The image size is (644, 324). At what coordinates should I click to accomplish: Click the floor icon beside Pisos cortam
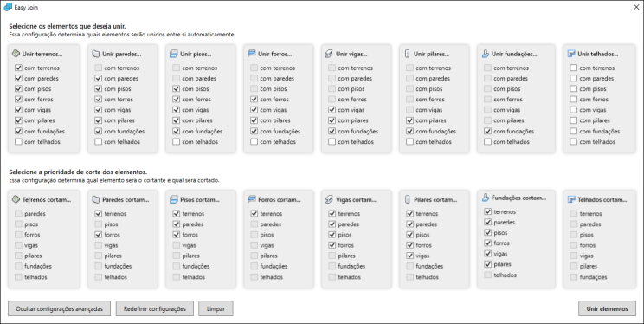[173, 199]
